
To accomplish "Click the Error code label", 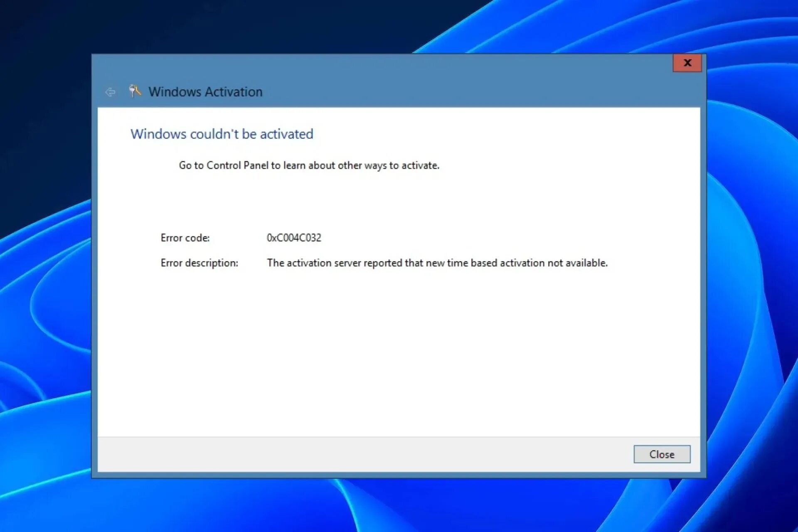I will (185, 238).
